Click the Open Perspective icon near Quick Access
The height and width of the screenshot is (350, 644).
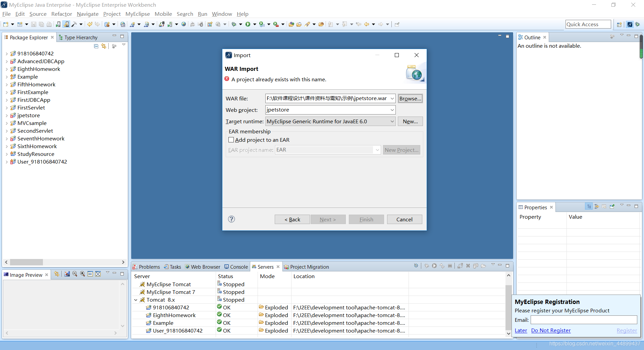point(619,24)
